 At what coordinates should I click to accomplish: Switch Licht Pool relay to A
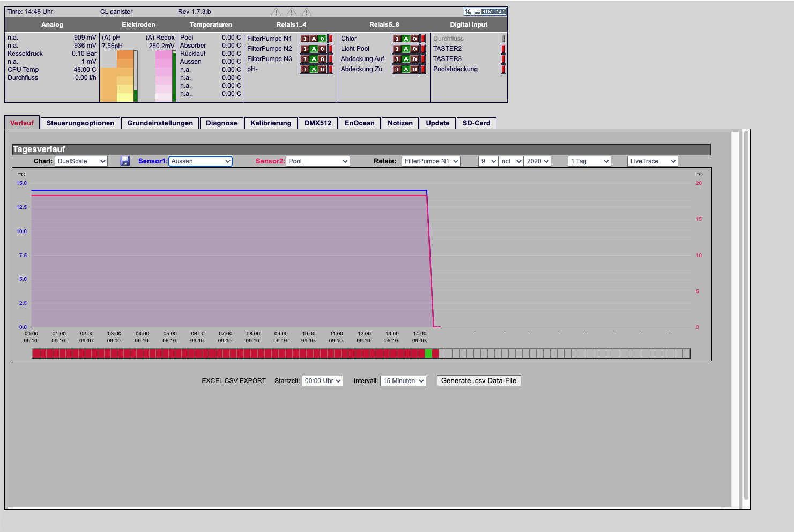(x=406, y=49)
